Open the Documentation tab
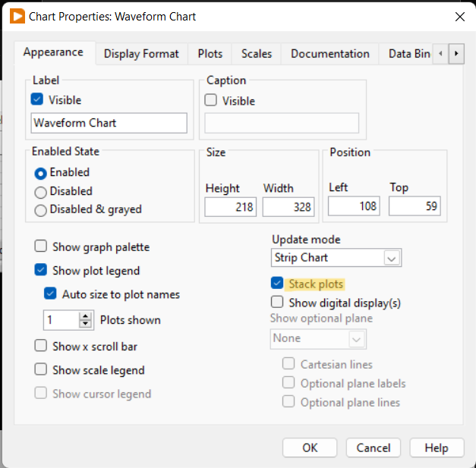476x468 pixels. tap(330, 54)
